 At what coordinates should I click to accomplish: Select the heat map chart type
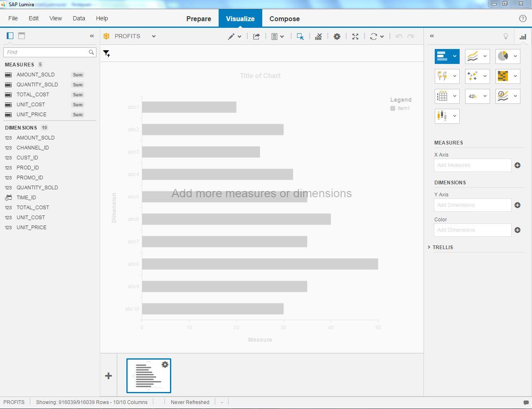pyautogui.click(x=503, y=76)
